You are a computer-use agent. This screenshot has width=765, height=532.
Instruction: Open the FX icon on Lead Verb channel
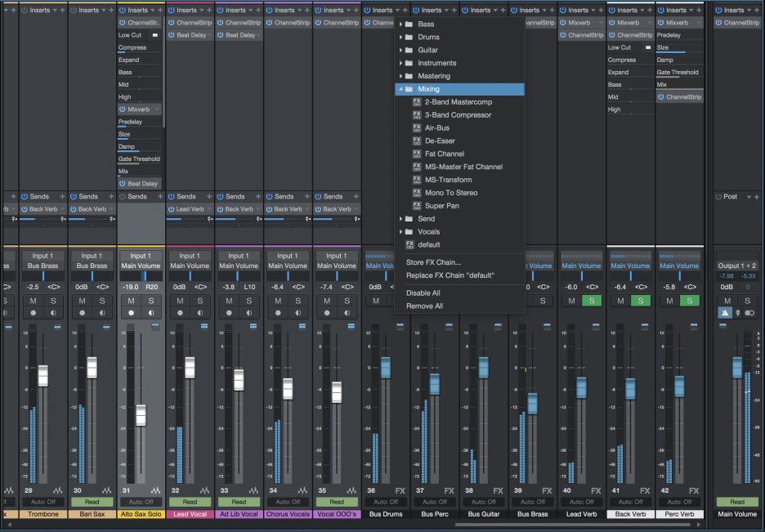(x=596, y=490)
